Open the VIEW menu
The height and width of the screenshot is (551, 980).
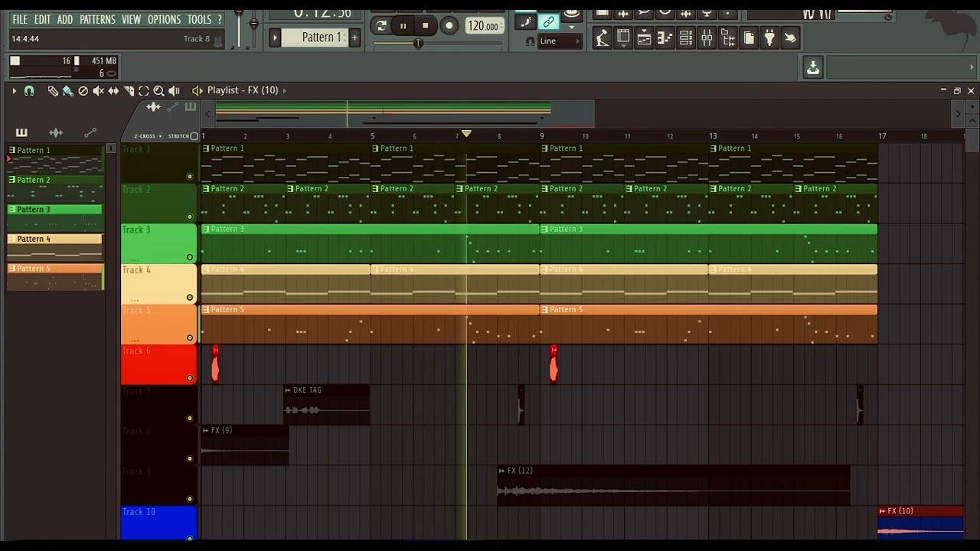pyautogui.click(x=131, y=19)
